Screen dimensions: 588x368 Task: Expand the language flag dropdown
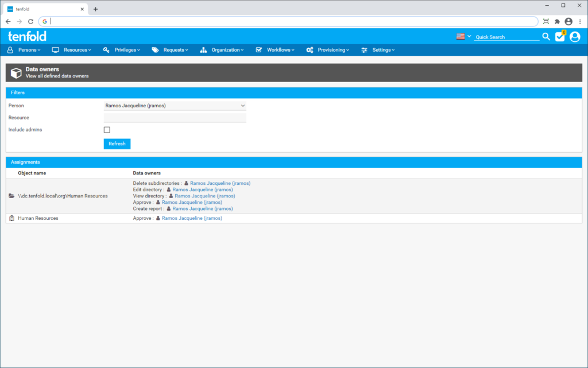462,35
